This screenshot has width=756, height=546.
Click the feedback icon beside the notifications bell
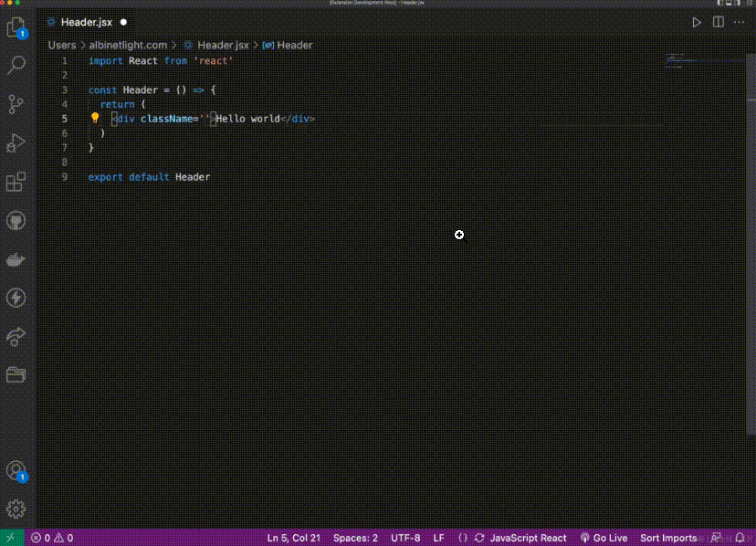click(716, 537)
